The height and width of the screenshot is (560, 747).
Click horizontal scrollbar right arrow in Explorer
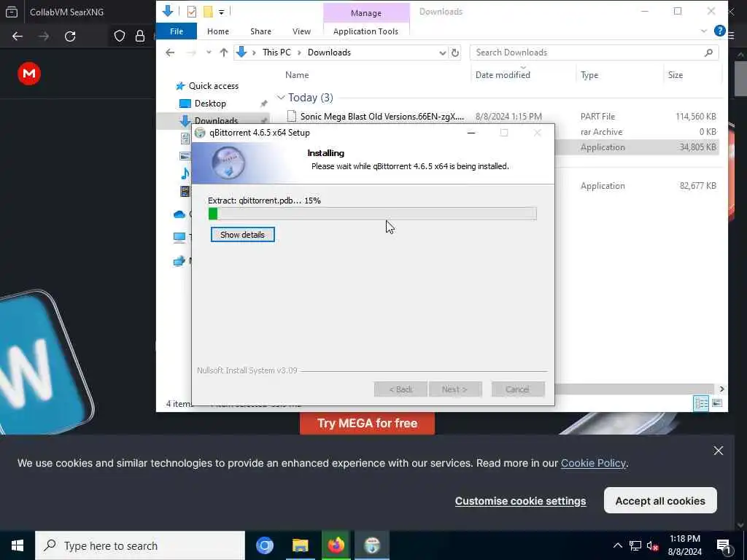click(x=721, y=389)
